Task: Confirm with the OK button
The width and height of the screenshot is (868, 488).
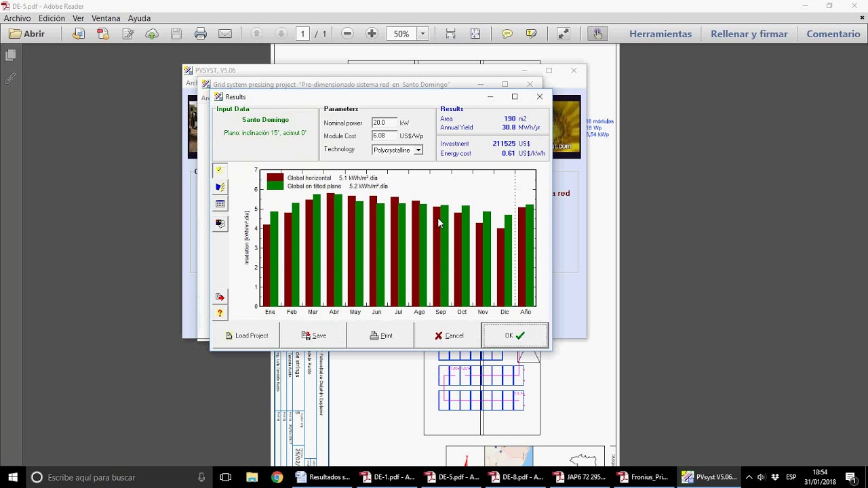Action: (515, 335)
